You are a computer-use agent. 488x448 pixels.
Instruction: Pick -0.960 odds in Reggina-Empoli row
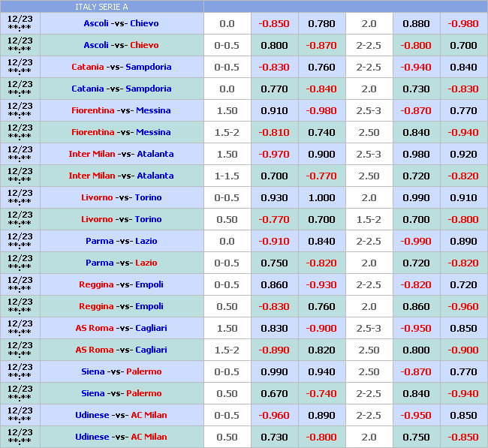[463, 306]
